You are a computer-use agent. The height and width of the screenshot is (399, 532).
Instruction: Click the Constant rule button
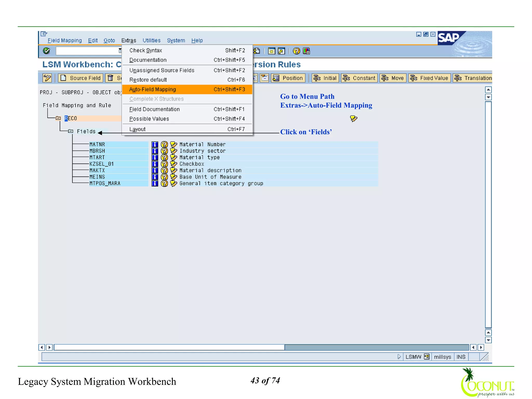[359, 78]
